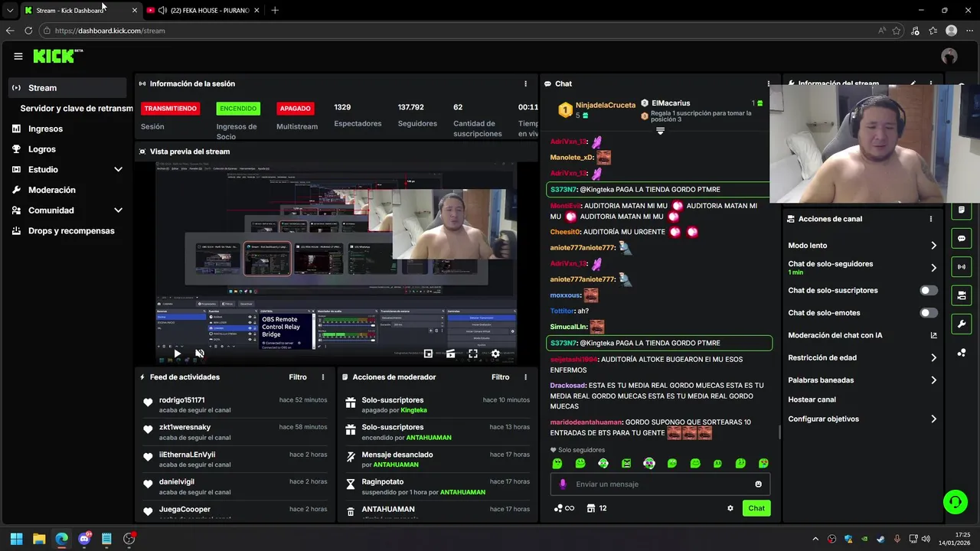Open the Filtro in Feed de actividades
The width and height of the screenshot is (980, 551).
297,377
